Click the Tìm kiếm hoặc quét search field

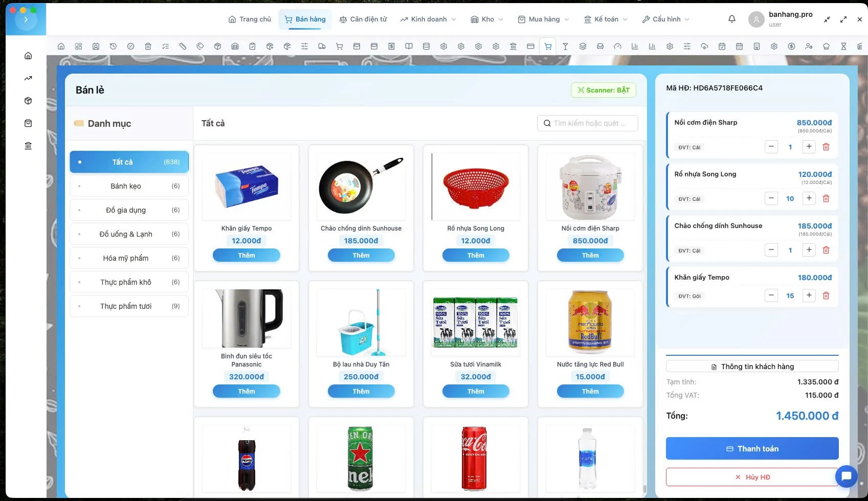[588, 123]
